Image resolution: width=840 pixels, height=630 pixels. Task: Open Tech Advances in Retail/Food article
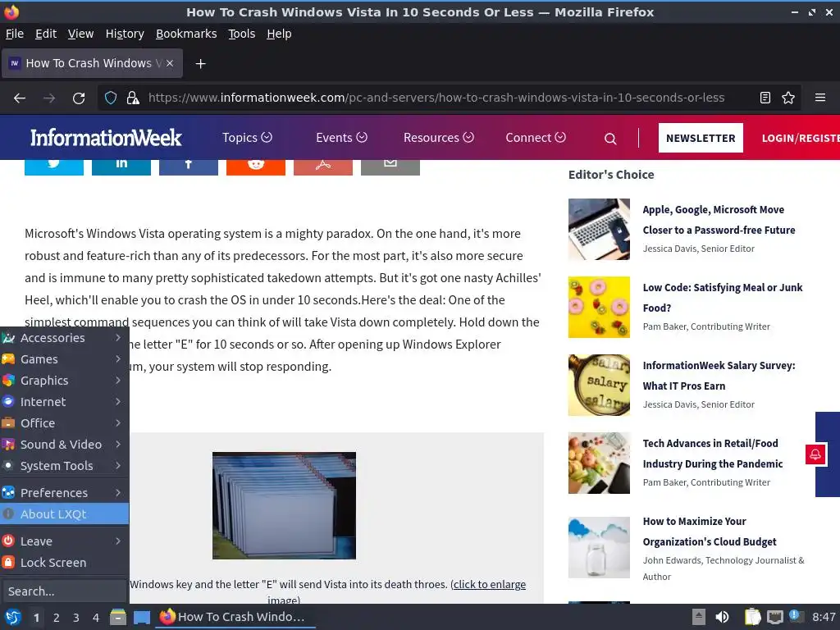pos(713,453)
